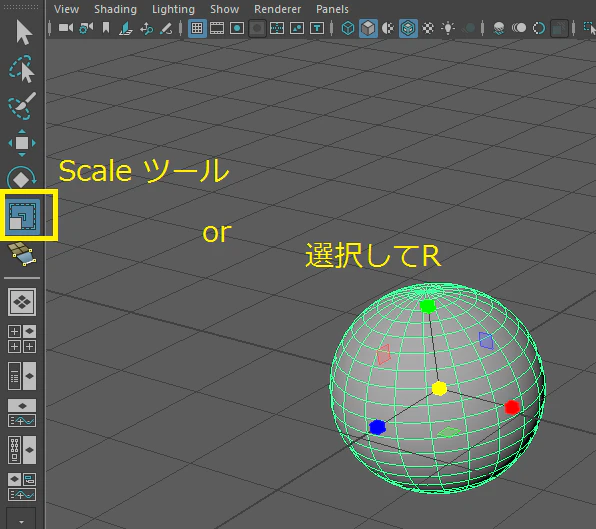Image resolution: width=596 pixels, height=529 pixels.
Task: Choose the Persp/Graph Editor layout
Action: 22,413
